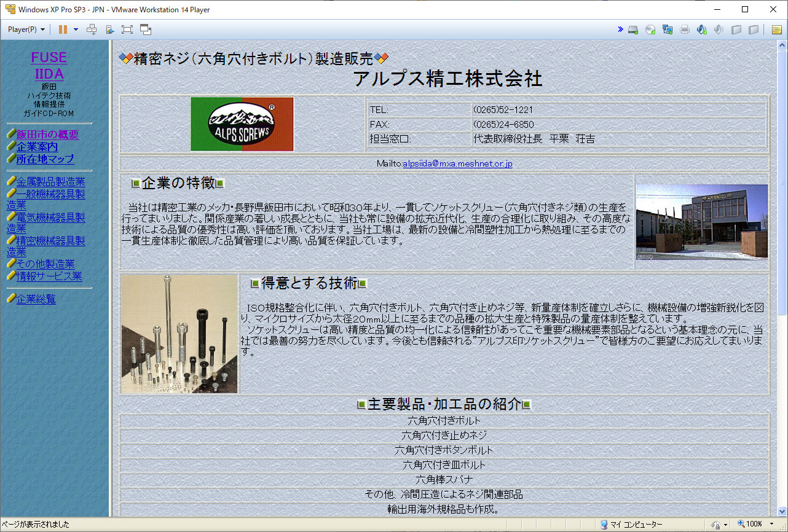Click the scroll down arrow of the main page

click(782, 511)
